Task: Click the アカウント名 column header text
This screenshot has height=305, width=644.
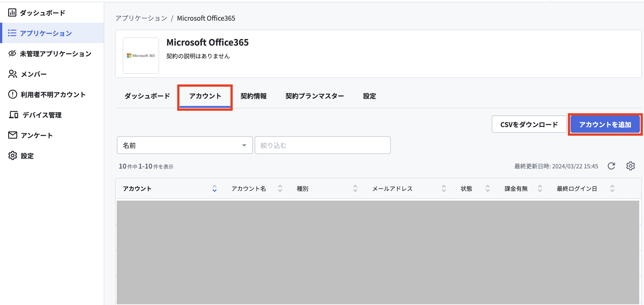Action: pyautogui.click(x=249, y=189)
